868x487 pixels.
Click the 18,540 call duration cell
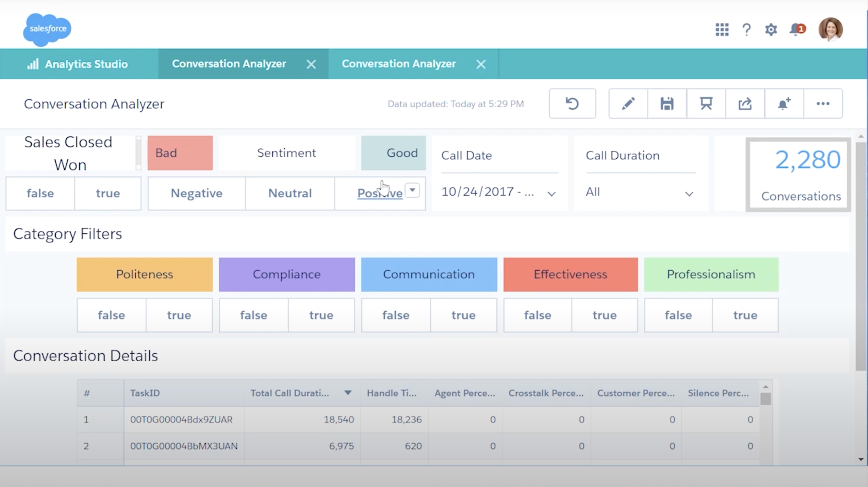tap(302, 420)
